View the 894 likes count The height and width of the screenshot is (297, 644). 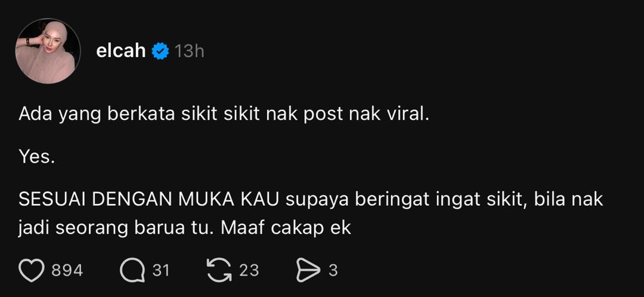point(67,271)
